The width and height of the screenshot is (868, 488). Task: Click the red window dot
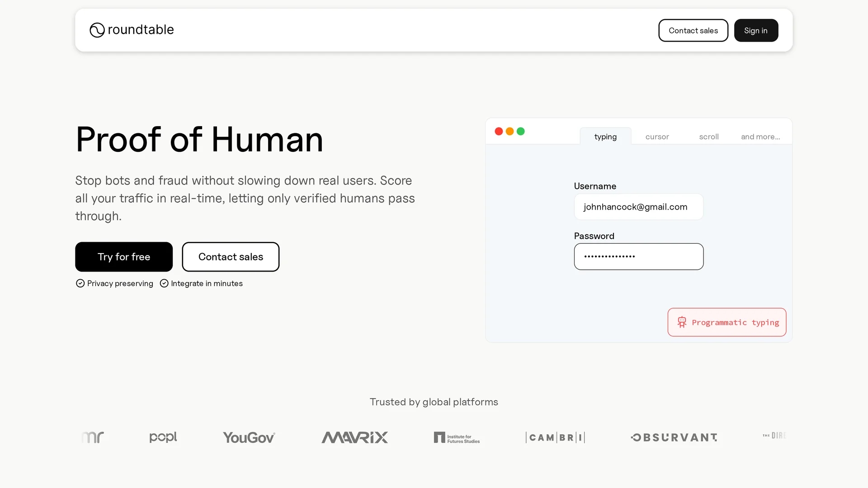[499, 131]
